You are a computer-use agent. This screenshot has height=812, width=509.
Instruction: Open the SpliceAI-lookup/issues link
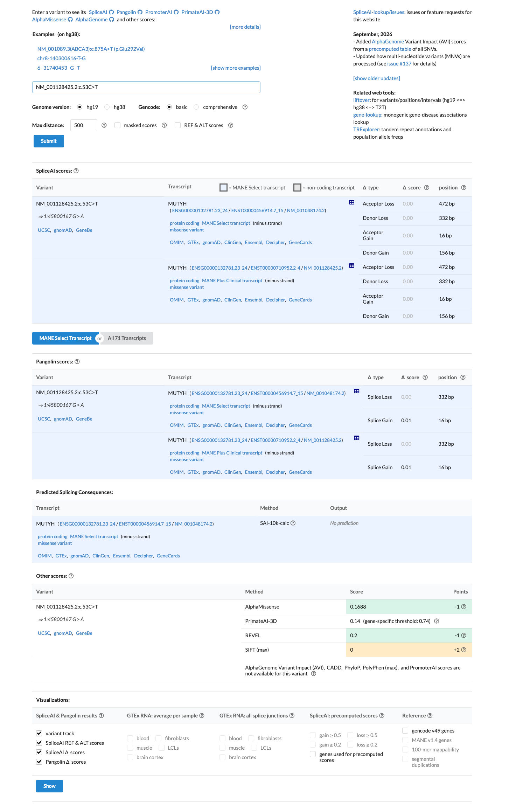(379, 12)
